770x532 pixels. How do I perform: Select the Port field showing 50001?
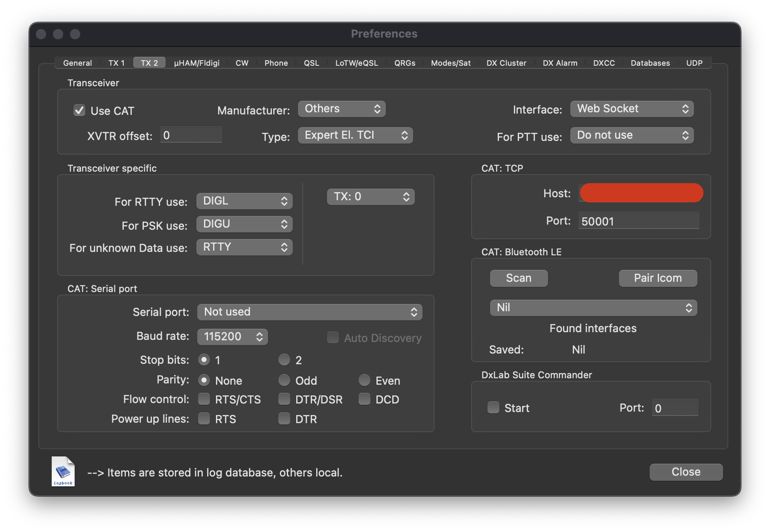pos(638,221)
